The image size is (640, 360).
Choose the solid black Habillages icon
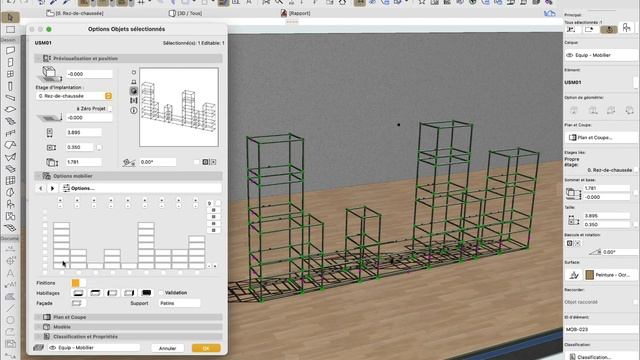coord(146,293)
